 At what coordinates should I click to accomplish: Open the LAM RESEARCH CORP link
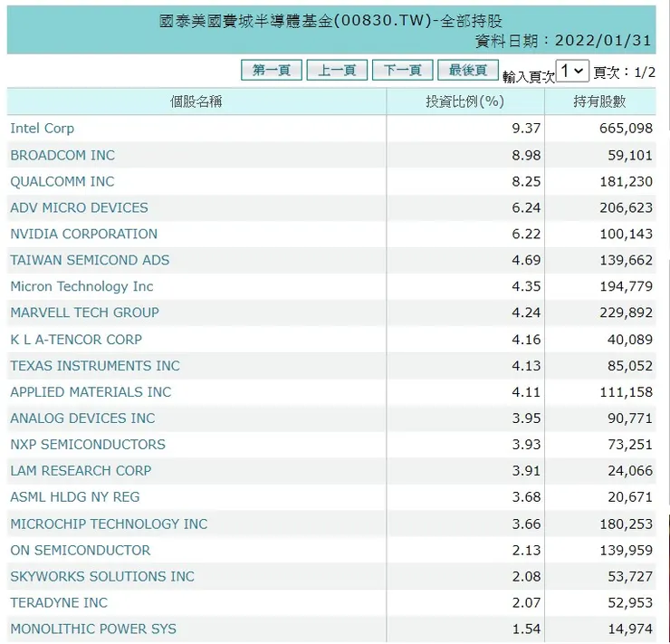[81, 470]
